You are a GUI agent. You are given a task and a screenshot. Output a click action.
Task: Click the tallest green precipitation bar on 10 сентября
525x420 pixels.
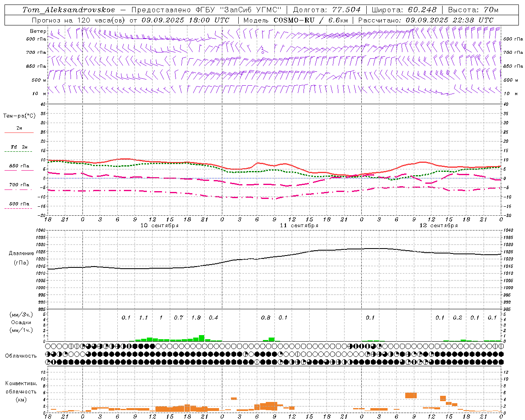201,338
